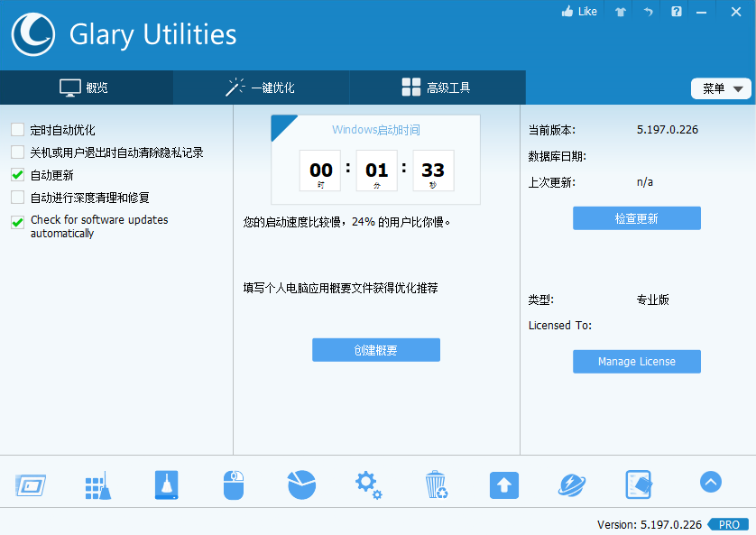The width and height of the screenshot is (756, 535).
Task: Open the Disk Cleaner broom icon
Action: [x=97, y=484]
